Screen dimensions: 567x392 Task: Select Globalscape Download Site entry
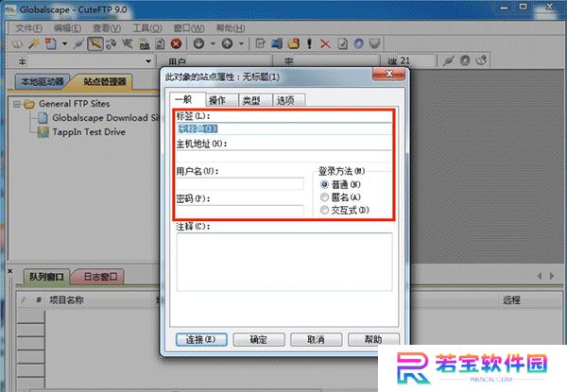tap(106, 118)
